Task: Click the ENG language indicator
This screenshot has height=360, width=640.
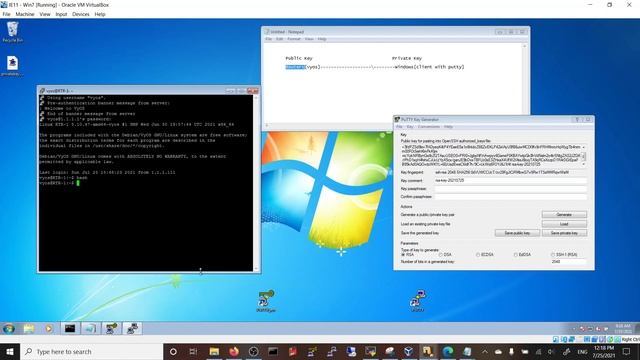Action: [582, 352]
